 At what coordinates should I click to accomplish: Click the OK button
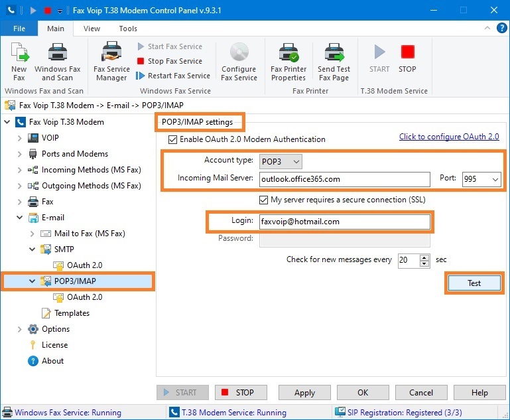point(363,393)
